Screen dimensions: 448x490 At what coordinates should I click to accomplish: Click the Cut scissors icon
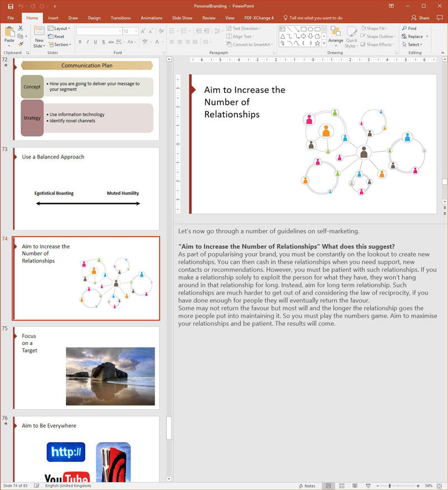(x=20, y=28)
